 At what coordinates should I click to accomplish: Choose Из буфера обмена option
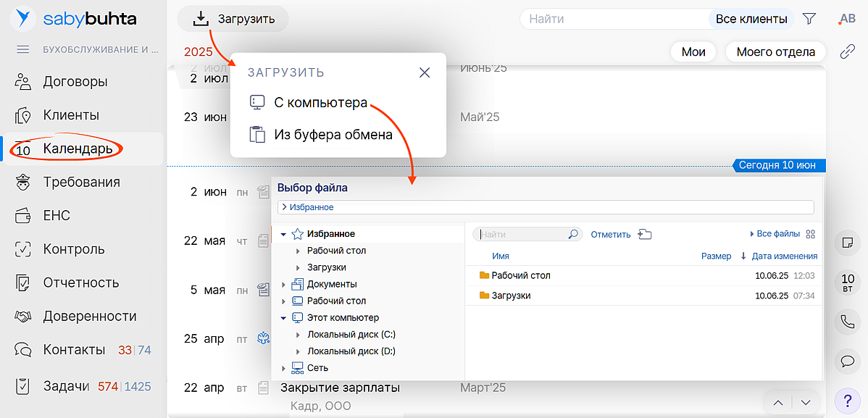click(333, 134)
